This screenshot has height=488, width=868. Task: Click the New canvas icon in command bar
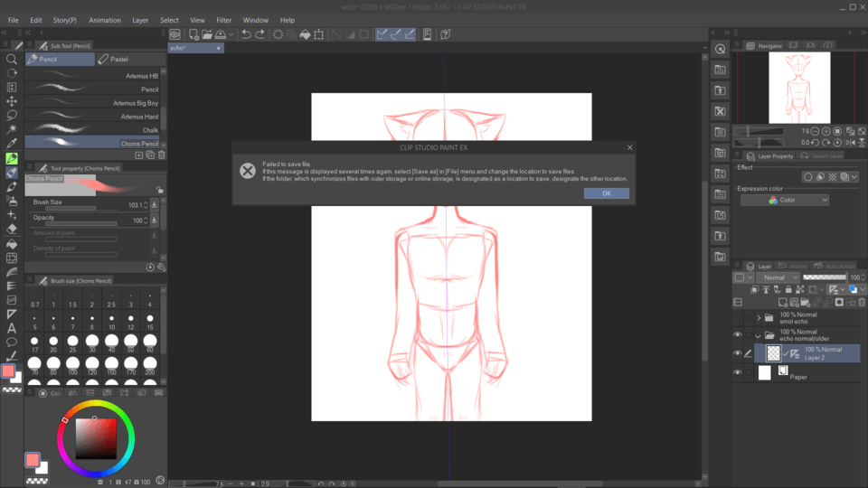193,34
